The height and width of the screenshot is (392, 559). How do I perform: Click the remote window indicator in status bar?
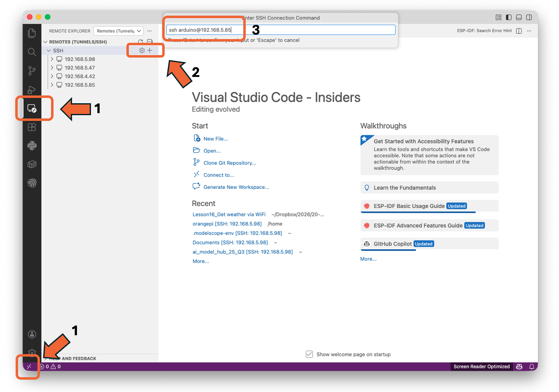(x=29, y=366)
